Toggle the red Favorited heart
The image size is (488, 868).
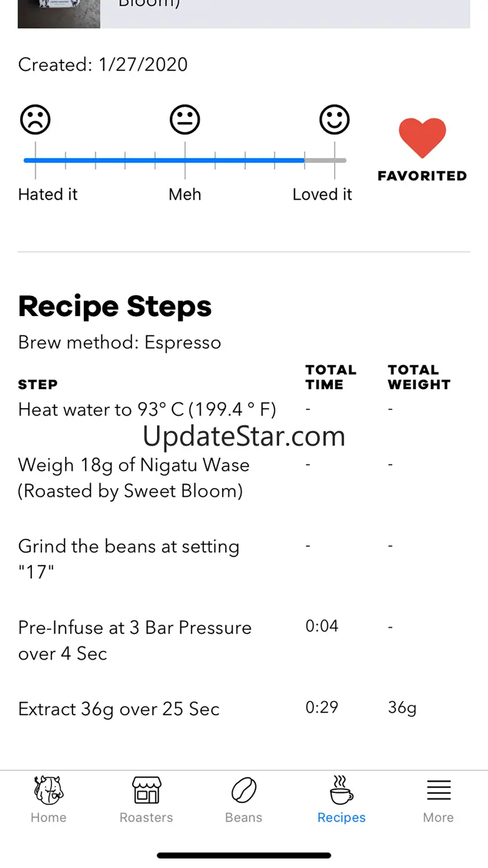point(422,138)
